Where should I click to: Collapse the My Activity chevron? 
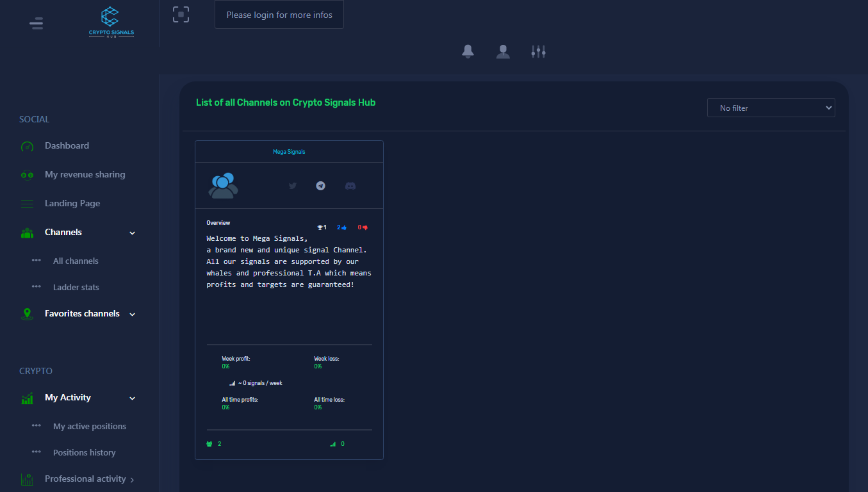click(133, 398)
